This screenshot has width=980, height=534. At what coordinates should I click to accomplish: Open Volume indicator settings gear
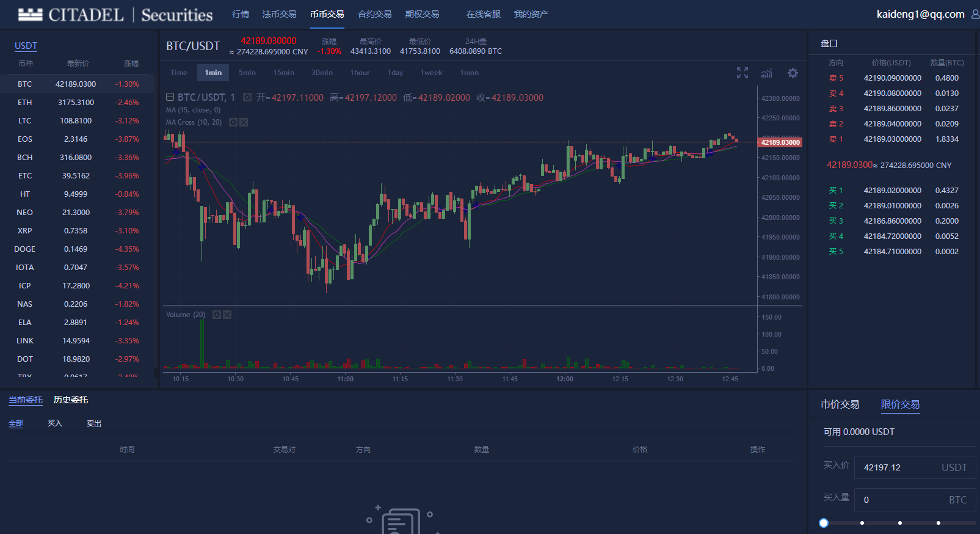pyautogui.click(x=216, y=315)
